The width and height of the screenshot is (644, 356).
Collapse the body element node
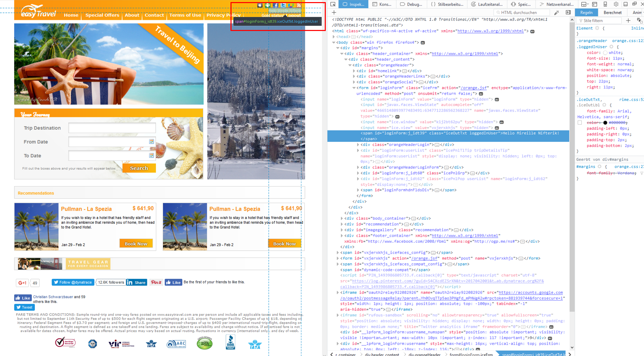(x=333, y=42)
